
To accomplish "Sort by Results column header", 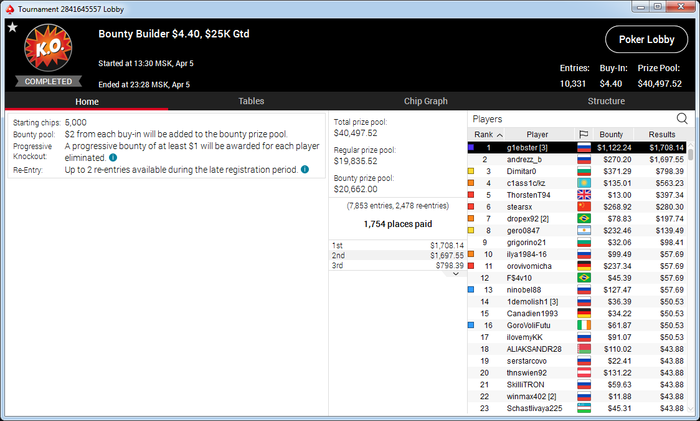I will click(662, 134).
